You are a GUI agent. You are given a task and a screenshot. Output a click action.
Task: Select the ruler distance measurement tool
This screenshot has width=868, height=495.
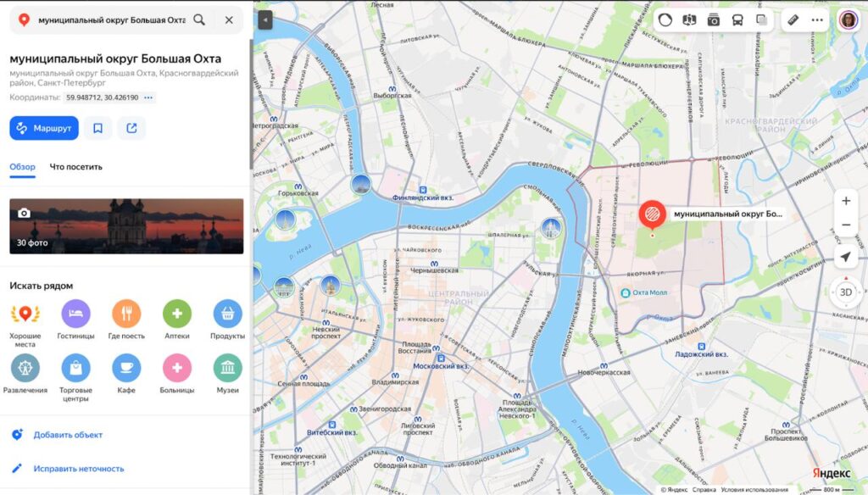click(x=793, y=20)
